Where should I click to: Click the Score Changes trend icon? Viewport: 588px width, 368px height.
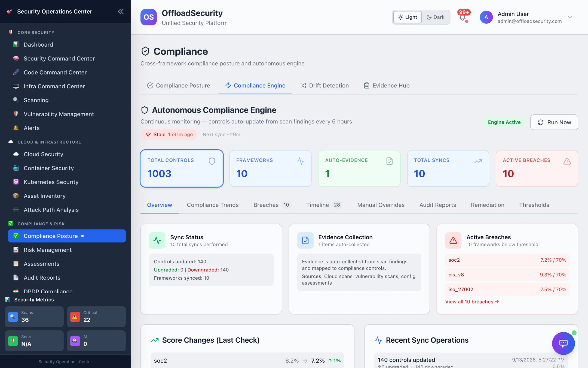point(155,340)
